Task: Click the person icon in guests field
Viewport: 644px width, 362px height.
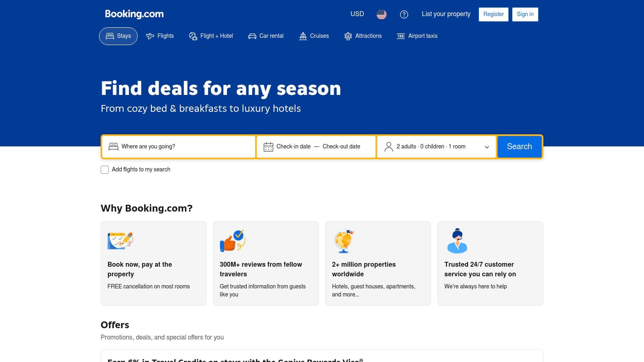Action: [x=388, y=147]
